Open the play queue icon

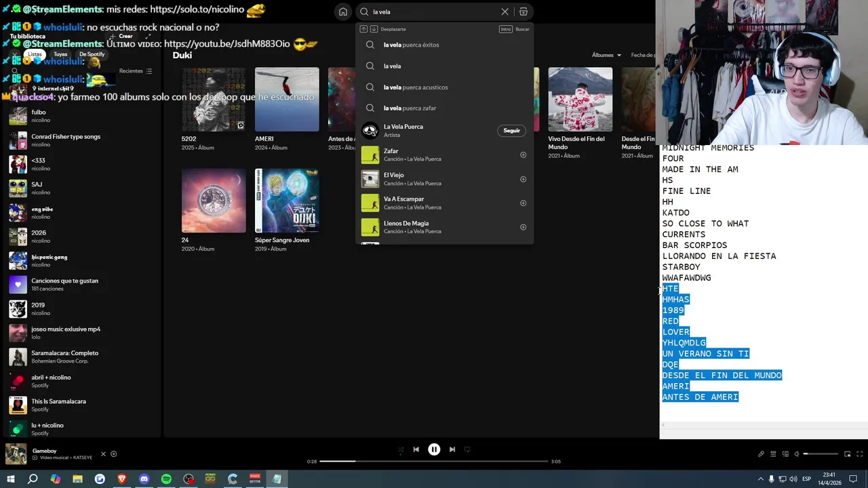tap(773, 454)
